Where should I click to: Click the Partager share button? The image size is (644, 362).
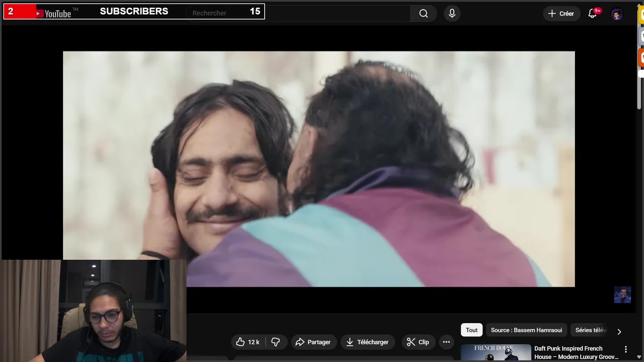(313, 342)
